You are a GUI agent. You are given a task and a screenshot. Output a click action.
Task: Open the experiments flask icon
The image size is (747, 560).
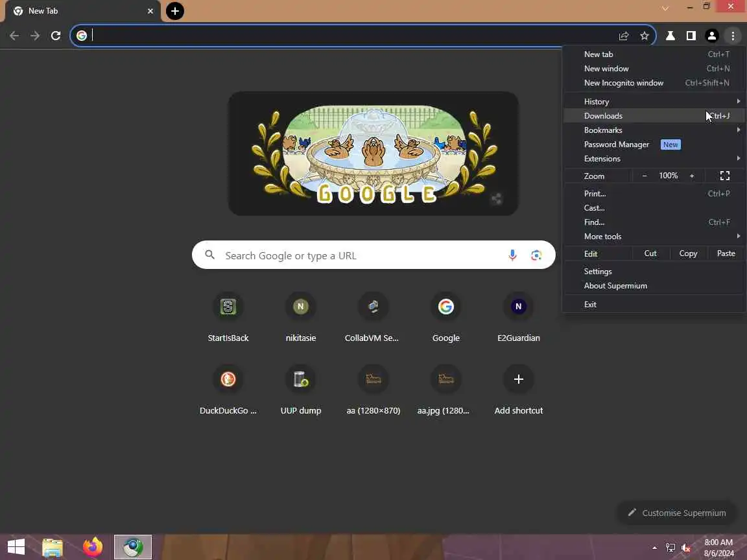pyautogui.click(x=670, y=36)
